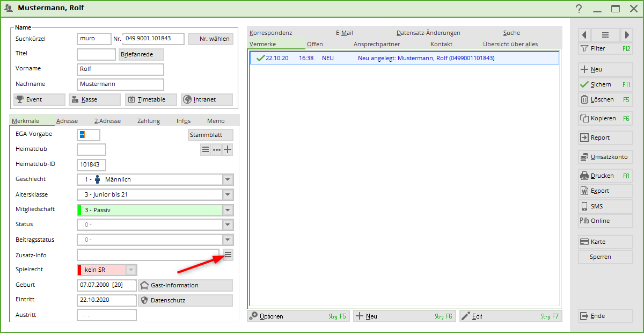Click the three-dots icon next to Heimatclub
Image resolution: width=644 pixels, height=333 pixels.
click(216, 150)
